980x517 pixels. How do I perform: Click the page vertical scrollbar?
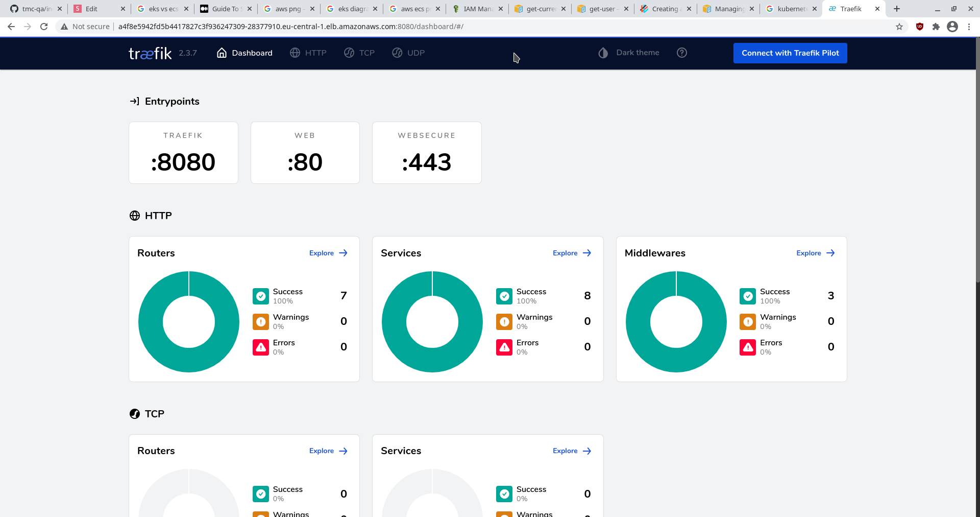pos(977,159)
